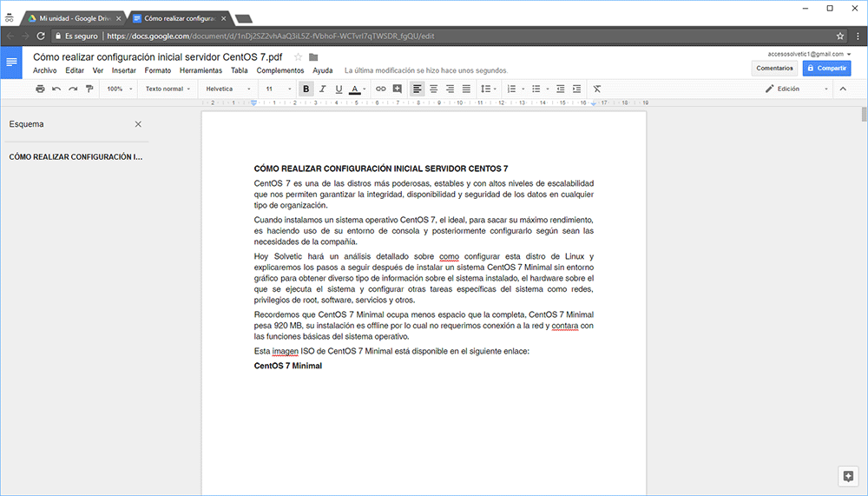Viewport: 868px width, 496px height.
Task: Close the Cómo realizar configuración tab
Action: [x=224, y=18]
